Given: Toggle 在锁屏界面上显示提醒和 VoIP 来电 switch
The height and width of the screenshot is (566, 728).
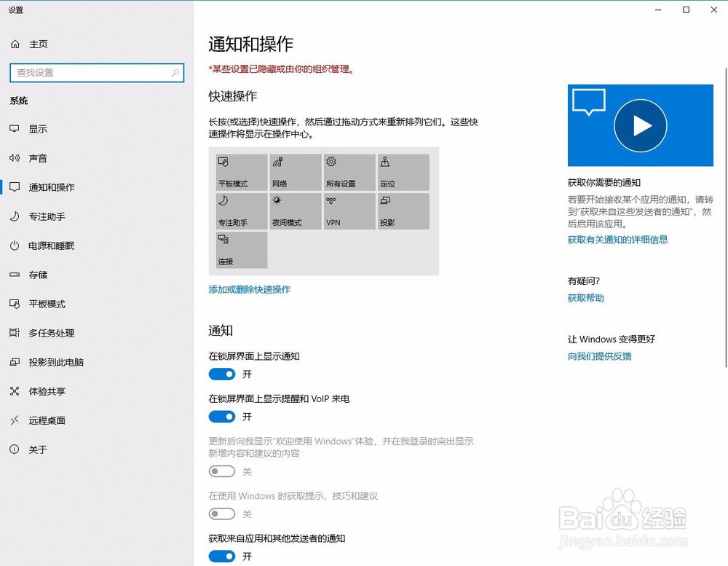Looking at the screenshot, I should point(222,417).
